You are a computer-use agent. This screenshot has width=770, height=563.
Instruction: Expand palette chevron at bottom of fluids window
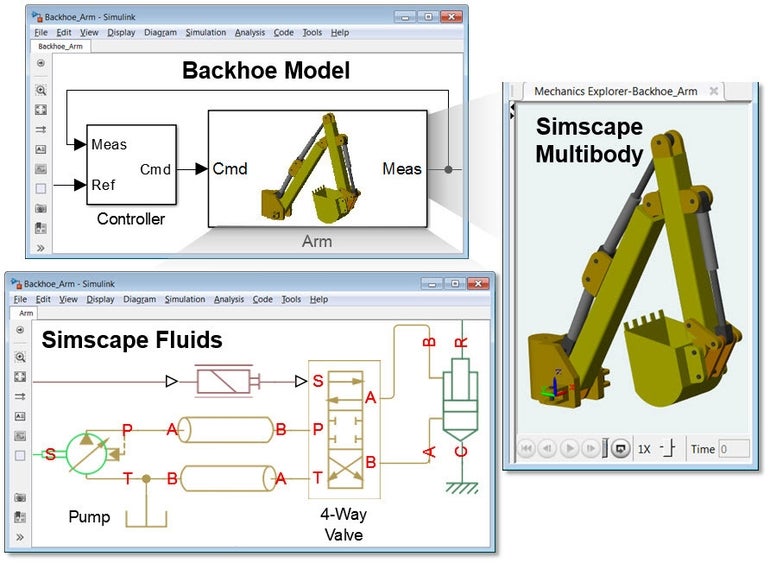pyautogui.click(x=20, y=536)
